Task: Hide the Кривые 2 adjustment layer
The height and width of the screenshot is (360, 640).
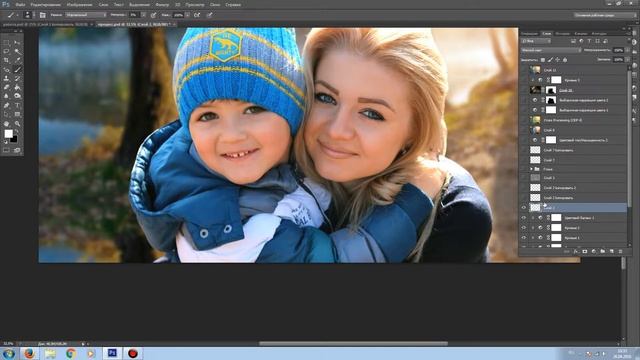Action: click(524, 227)
